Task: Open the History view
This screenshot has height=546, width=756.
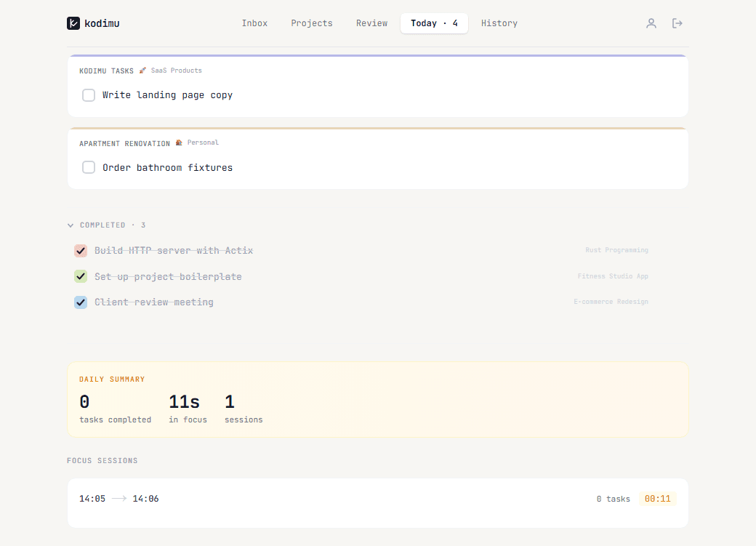Action: point(499,23)
